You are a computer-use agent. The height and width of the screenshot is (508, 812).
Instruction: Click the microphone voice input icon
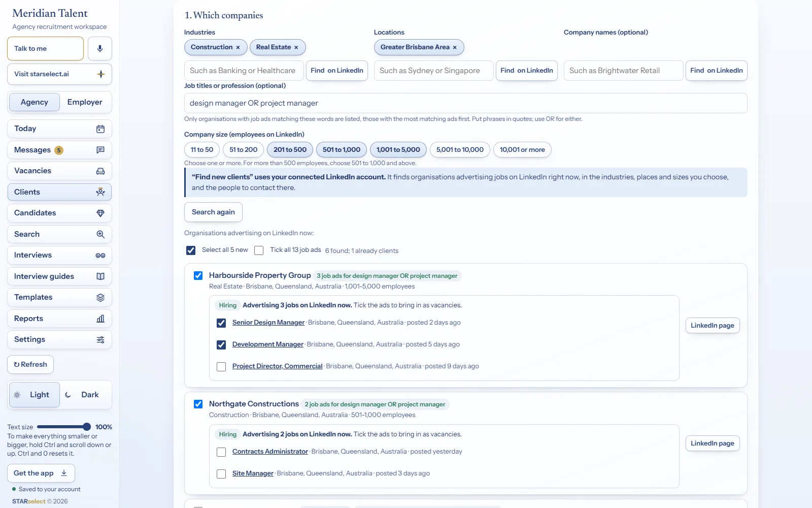coord(100,49)
